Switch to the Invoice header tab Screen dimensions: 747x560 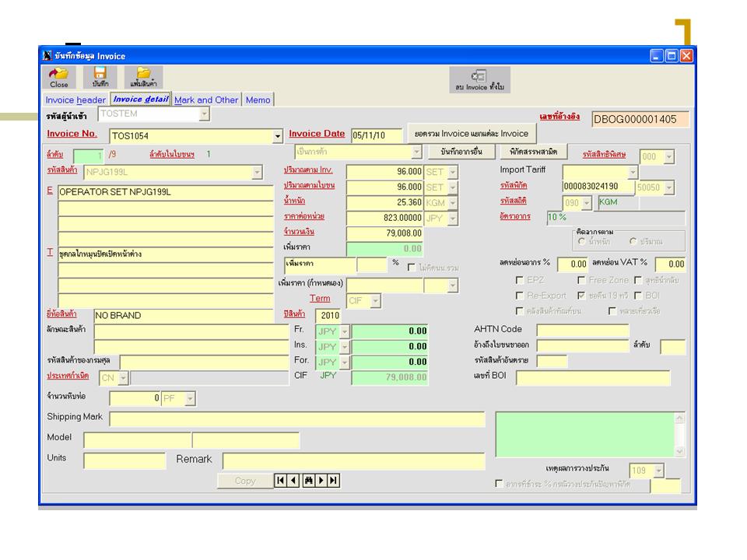point(75,100)
